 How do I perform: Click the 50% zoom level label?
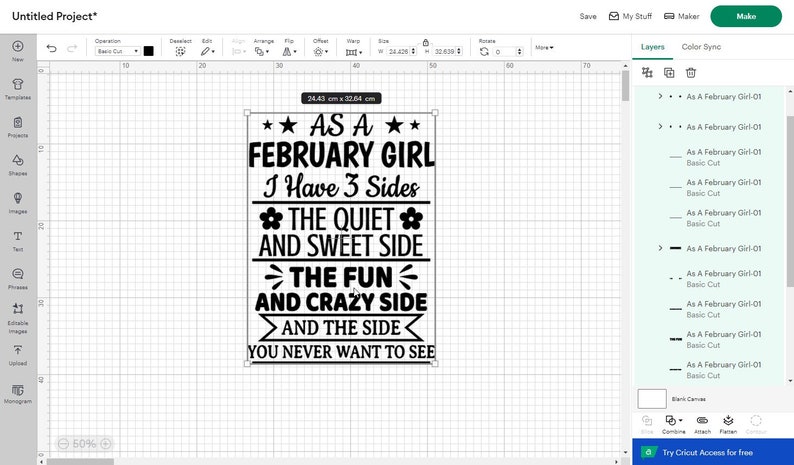tap(84, 444)
